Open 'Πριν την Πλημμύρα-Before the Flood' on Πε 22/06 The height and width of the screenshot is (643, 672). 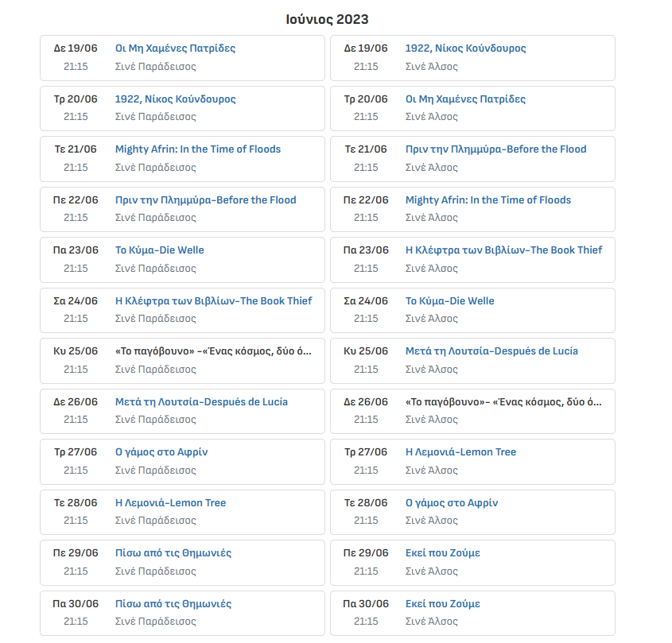[205, 200]
